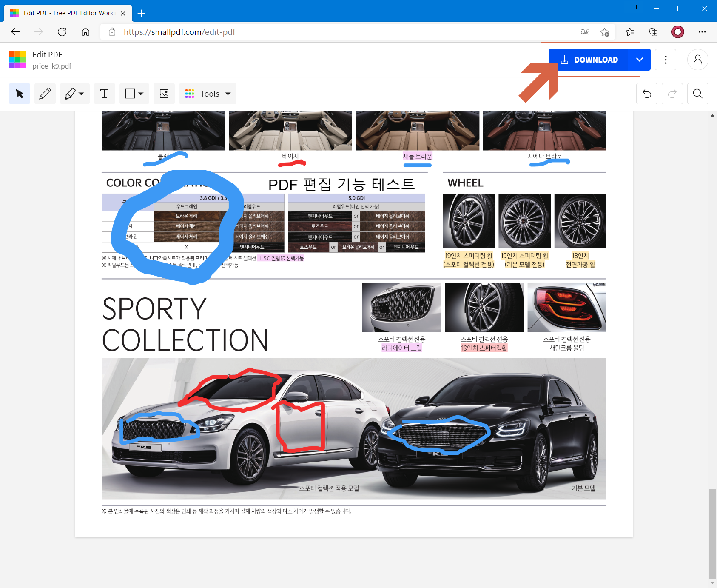
Task: Click the 18인치 전면가공 휠 label
Action: (x=580, y=260)
